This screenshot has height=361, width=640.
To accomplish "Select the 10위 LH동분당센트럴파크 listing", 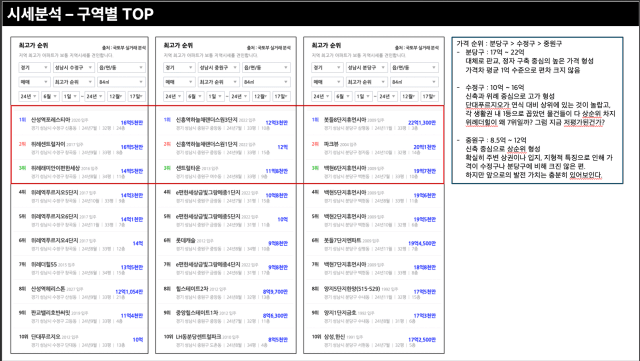I will pos(226,340).
